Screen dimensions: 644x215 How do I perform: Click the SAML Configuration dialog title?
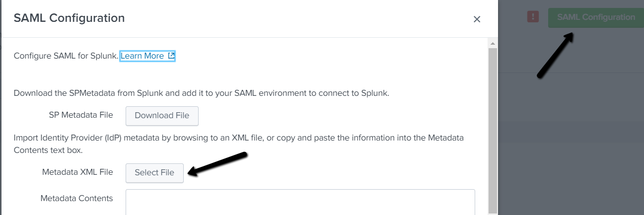(x=69, y=18)
